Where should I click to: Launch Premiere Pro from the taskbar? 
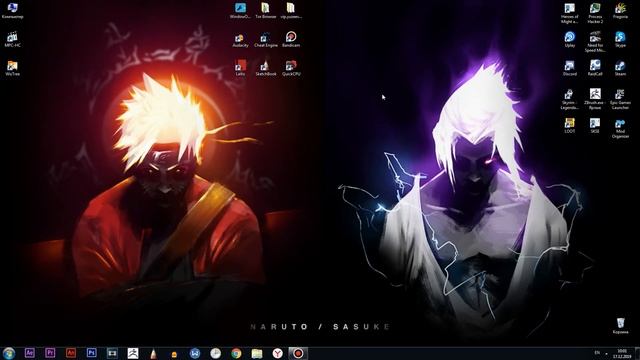(50, 353)
